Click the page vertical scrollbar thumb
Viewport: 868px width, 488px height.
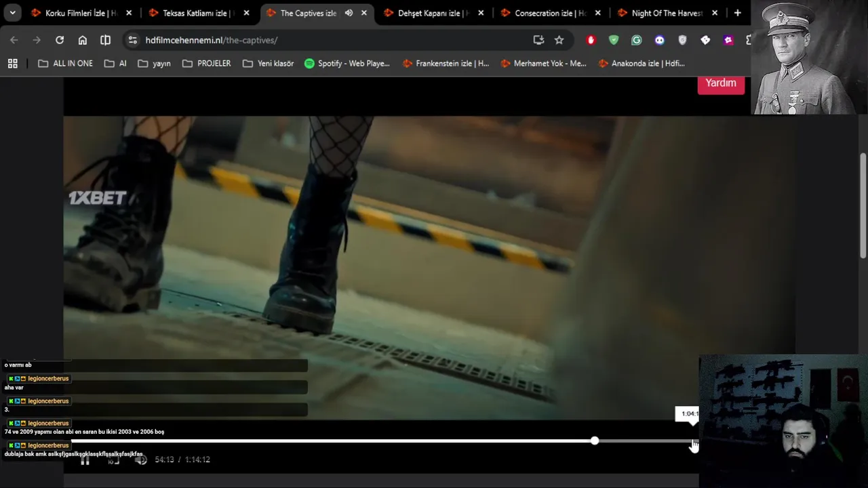click(863, 205)
